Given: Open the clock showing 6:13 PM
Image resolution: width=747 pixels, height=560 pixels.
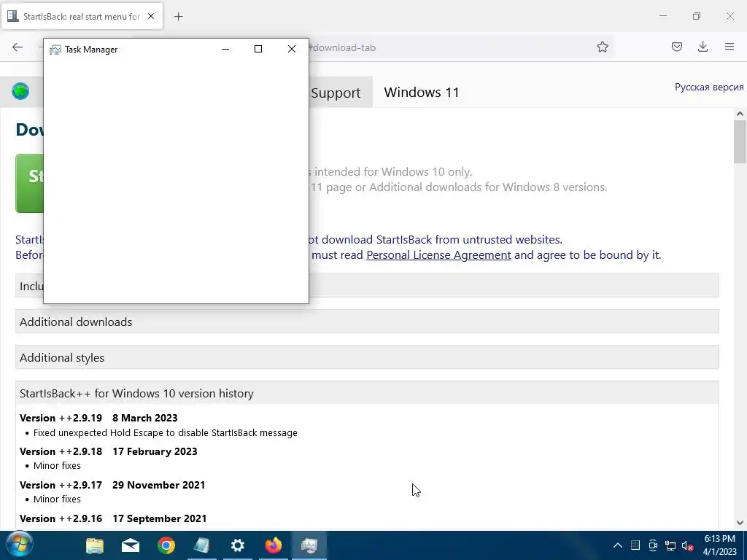Looking at the screenshot, I should [x=720, y=545].
